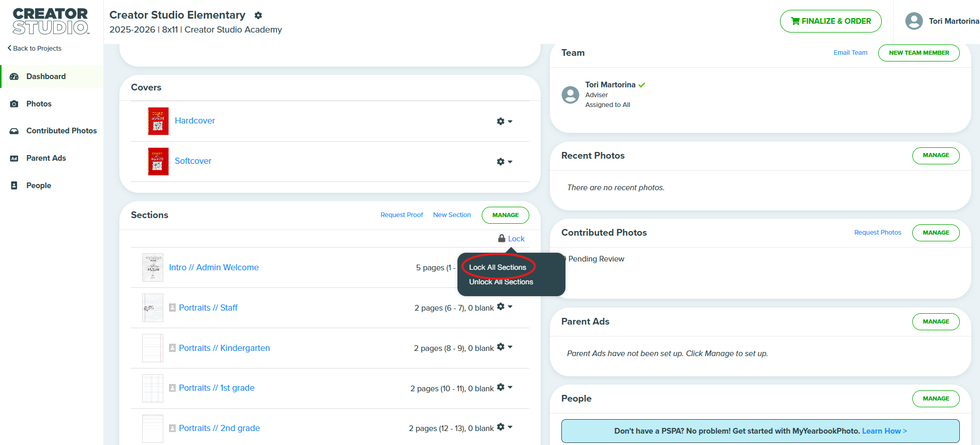Open project settings gear beside Creator Studio Elementary
The height and width of the screenshot is (445, 980).
258,16
